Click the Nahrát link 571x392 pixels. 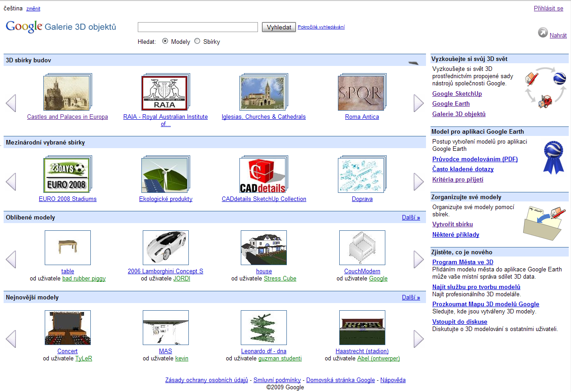(x=558, y=35)
